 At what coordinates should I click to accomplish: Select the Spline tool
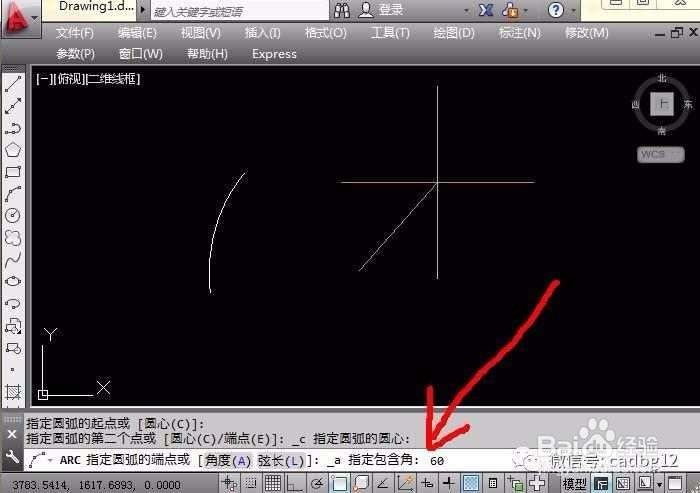[x=13, y=259]
